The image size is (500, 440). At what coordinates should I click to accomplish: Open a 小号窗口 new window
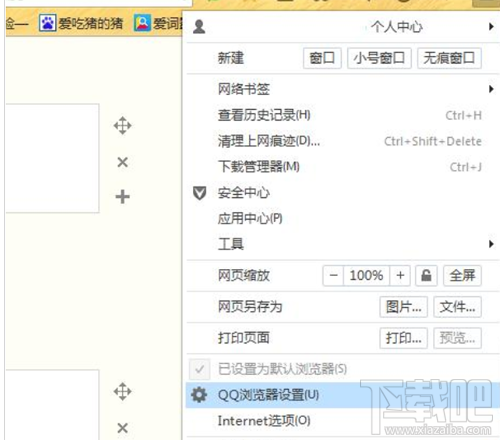(x=379, y=58)
